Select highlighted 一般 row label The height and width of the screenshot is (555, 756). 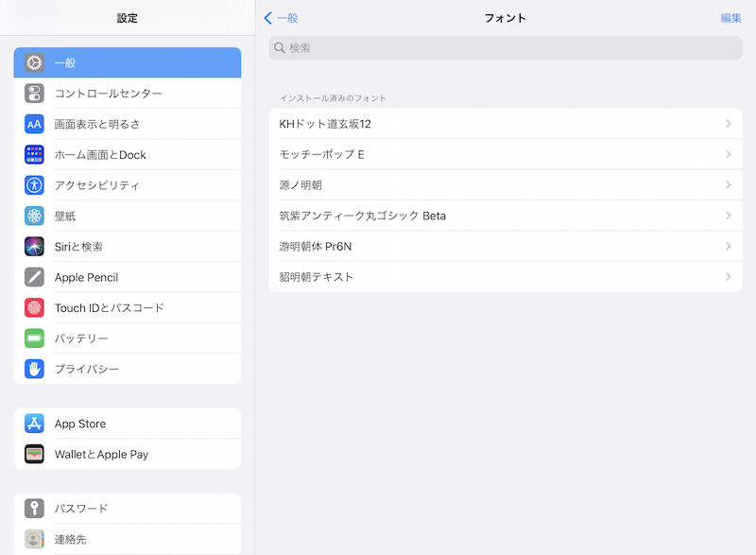64,62
